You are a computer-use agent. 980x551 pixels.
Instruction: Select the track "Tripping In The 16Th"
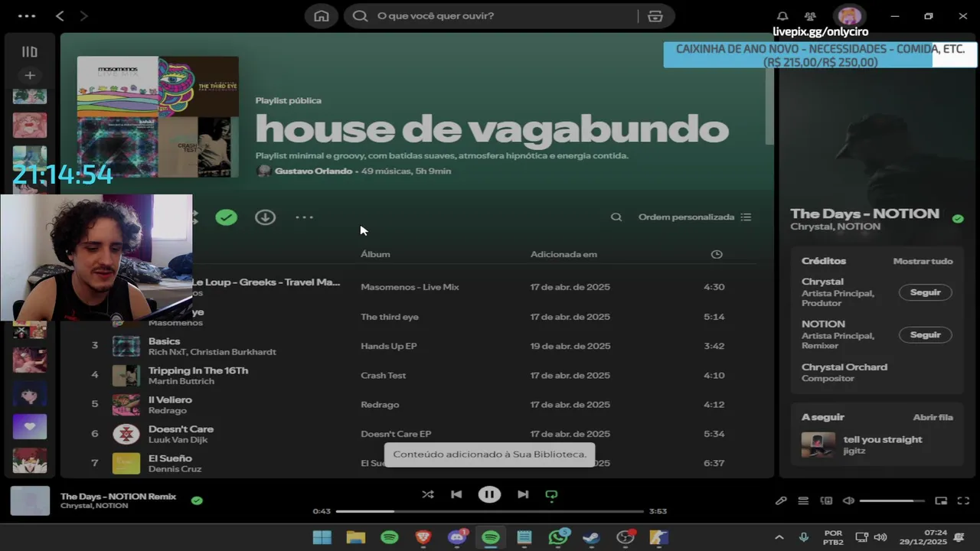coord(198,370)
